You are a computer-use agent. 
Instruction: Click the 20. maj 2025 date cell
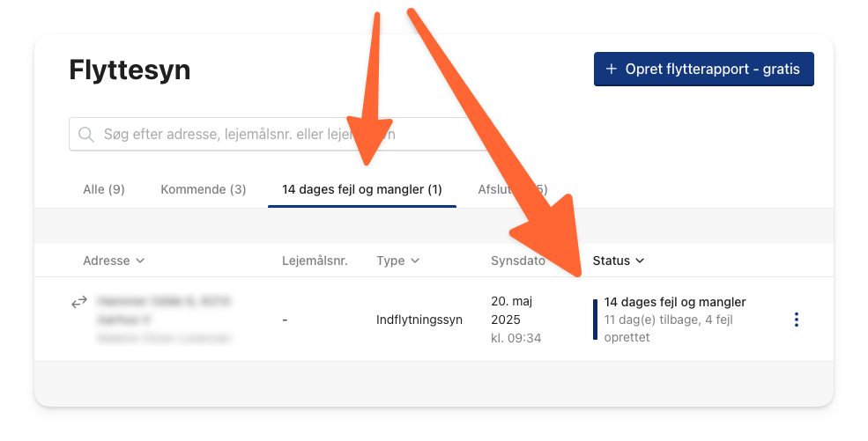coord(511,311)
